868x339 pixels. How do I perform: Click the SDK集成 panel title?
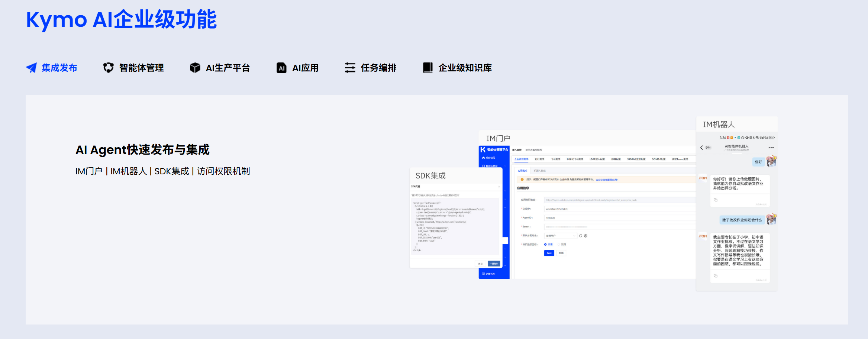[430, 175]
